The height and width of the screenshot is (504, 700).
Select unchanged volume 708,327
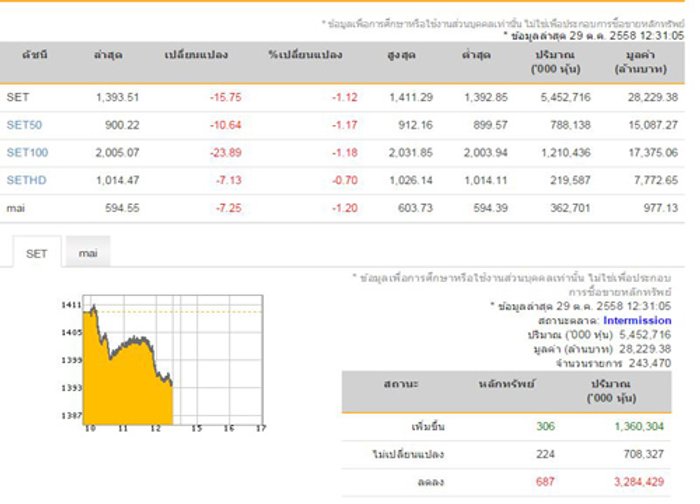click(644, 454)
